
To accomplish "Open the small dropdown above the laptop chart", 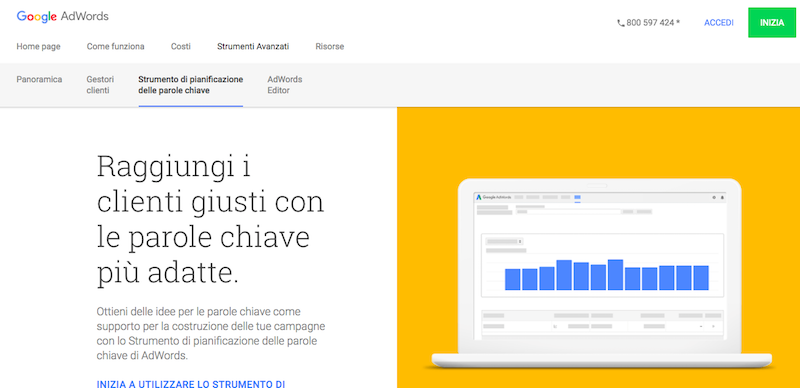I will [x=504, y=241].
